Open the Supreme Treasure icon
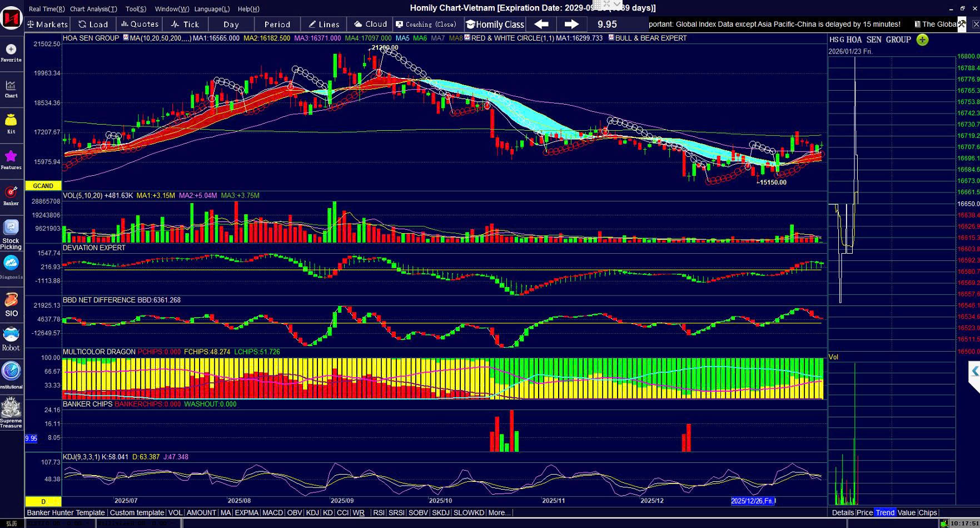This screenshot has width=980, height=528. click(x=11, y=412)
